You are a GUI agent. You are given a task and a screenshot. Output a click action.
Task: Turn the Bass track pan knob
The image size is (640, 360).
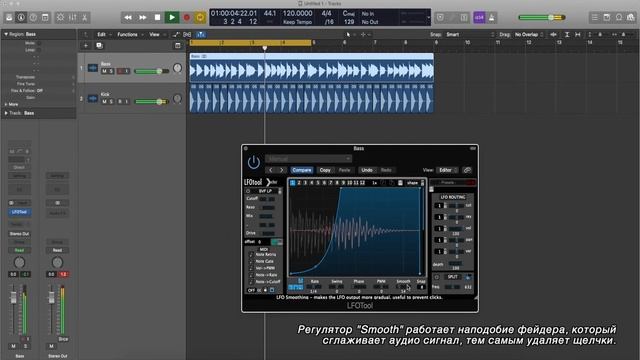point(177,68)
